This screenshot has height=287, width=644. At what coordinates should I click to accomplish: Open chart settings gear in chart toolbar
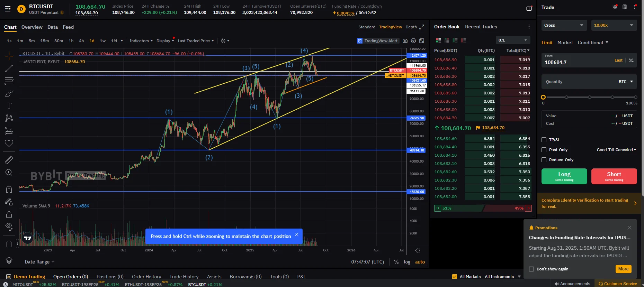point(413,41)
